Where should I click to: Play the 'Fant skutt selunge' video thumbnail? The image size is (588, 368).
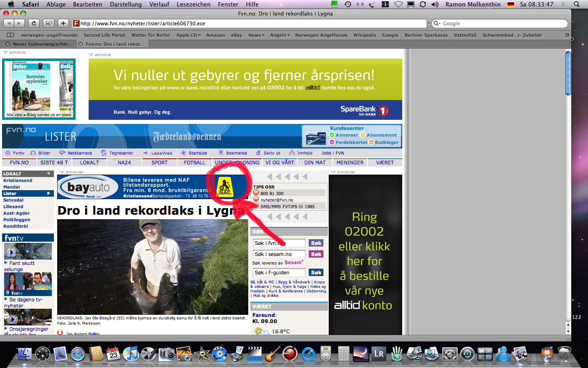(x=28, y=251)
